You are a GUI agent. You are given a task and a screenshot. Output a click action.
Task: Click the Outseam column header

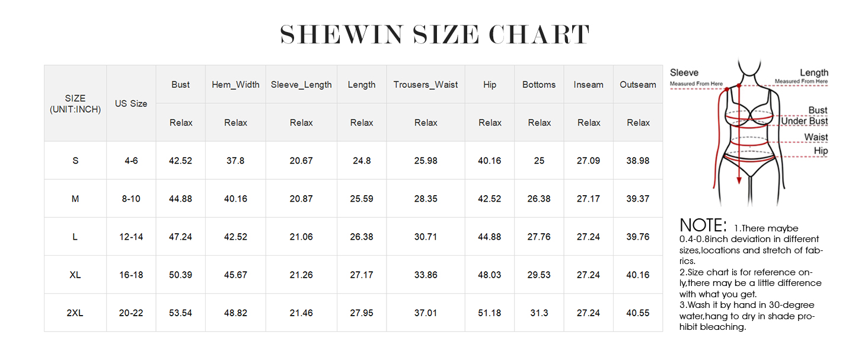tap(638, 84)
